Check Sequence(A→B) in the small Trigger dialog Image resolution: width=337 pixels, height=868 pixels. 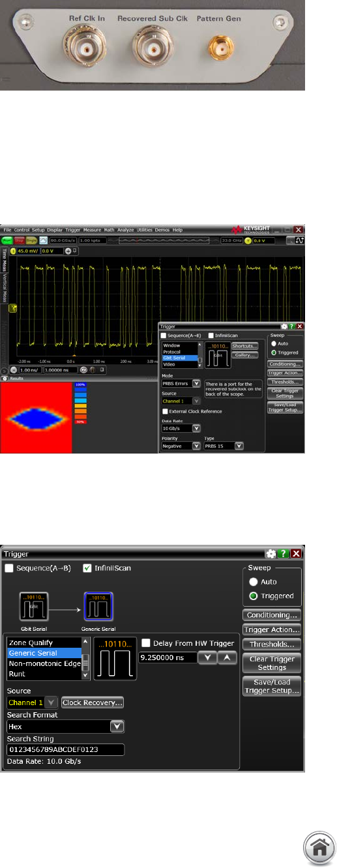point(163,336)
